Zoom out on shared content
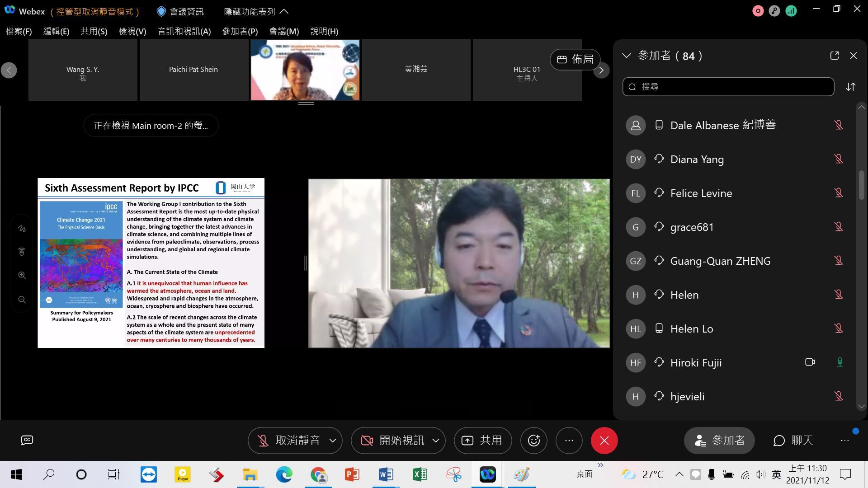The height and width of the screenshot is (488, 868). pos(22,300)
